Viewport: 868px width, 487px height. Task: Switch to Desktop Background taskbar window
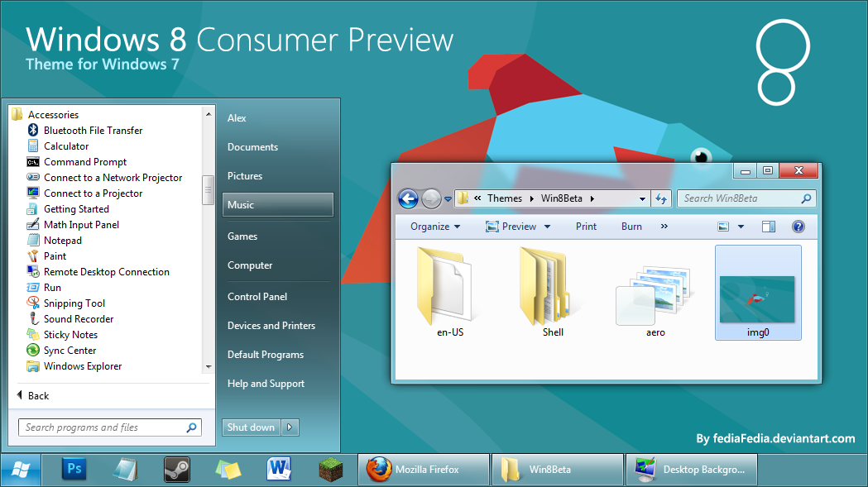[x=692, y=470]
